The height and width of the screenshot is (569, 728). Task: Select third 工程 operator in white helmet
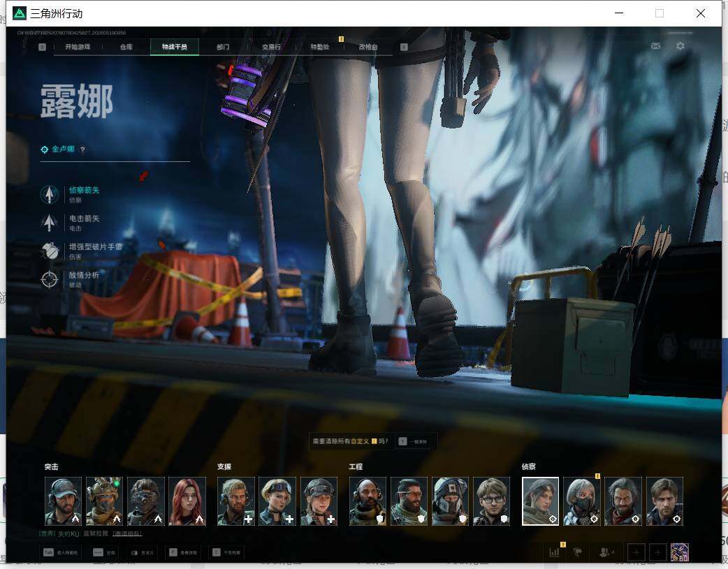451,501
